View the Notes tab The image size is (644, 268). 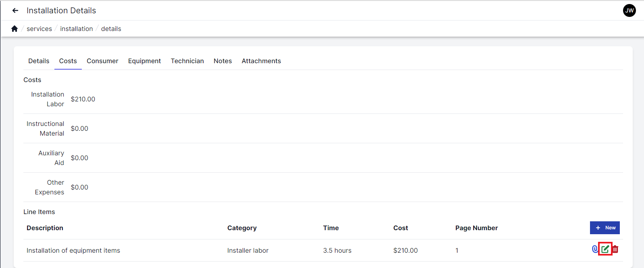pyautogui.click(x=222, y=61)
